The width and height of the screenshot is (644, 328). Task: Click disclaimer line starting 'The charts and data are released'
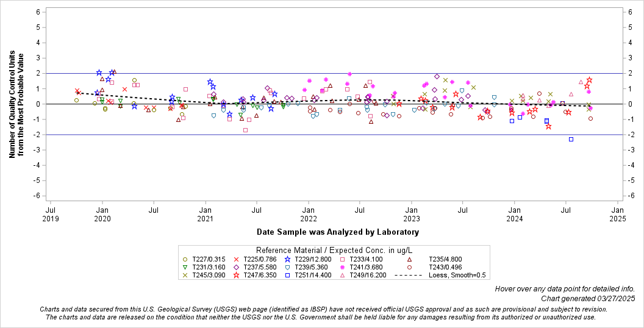click(x=321, y=317)
